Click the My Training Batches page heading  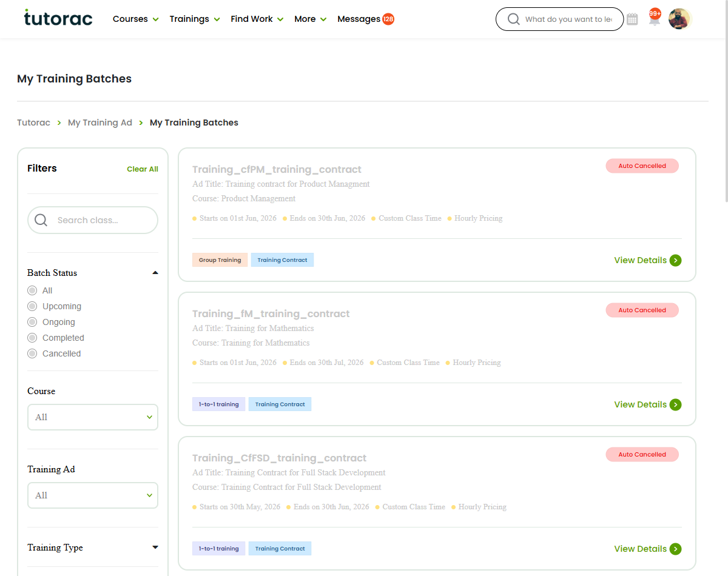coord(74,79)
